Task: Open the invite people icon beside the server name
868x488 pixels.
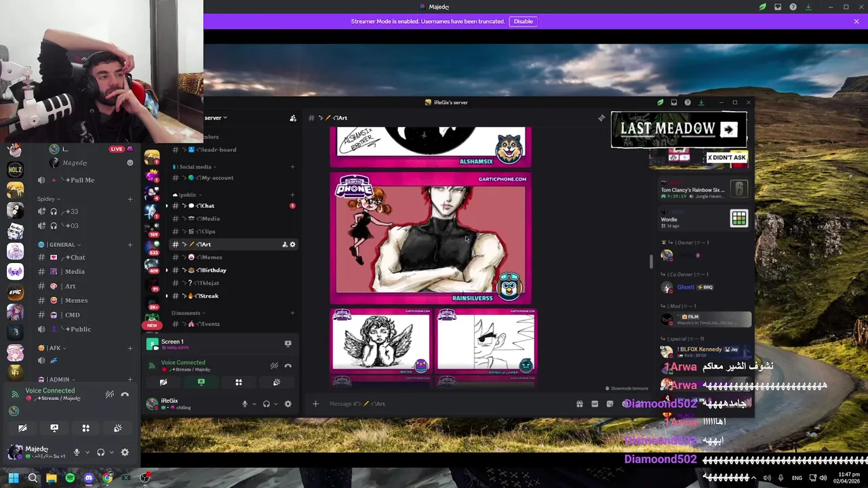Action: pyautogui.click(x=293, y=118)
